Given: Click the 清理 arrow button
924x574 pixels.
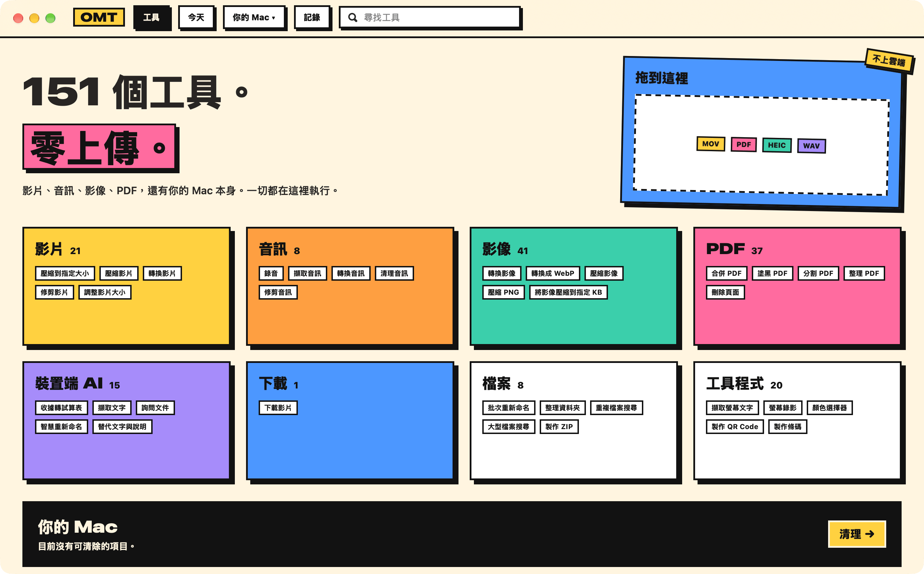Looking at the screenshot, I should [857, 534].
